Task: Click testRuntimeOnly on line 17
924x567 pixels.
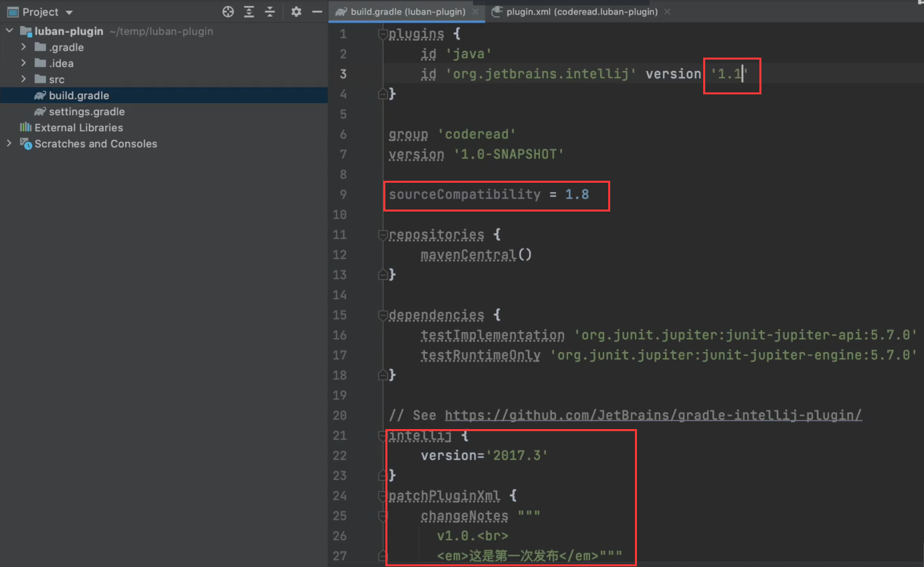Action: click(x=480, y=355)
